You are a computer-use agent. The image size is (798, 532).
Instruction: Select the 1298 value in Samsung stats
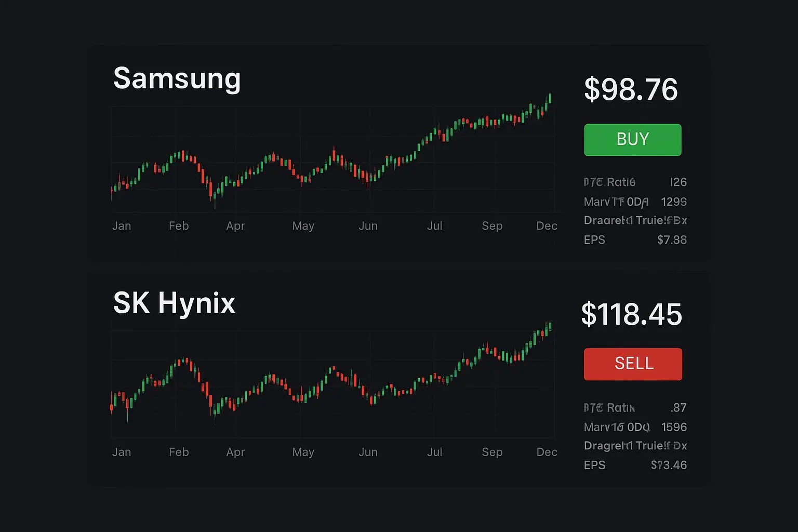coord(674,202)
